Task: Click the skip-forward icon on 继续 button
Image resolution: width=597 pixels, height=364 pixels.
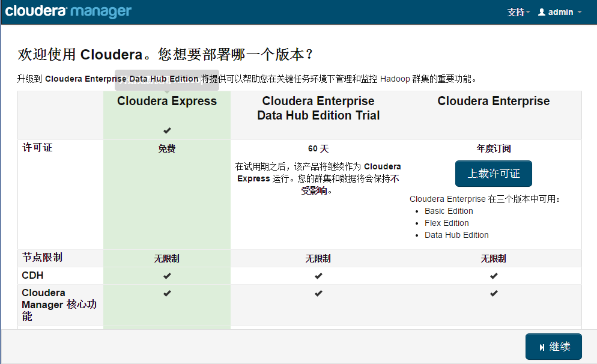Action: (542, 347)
